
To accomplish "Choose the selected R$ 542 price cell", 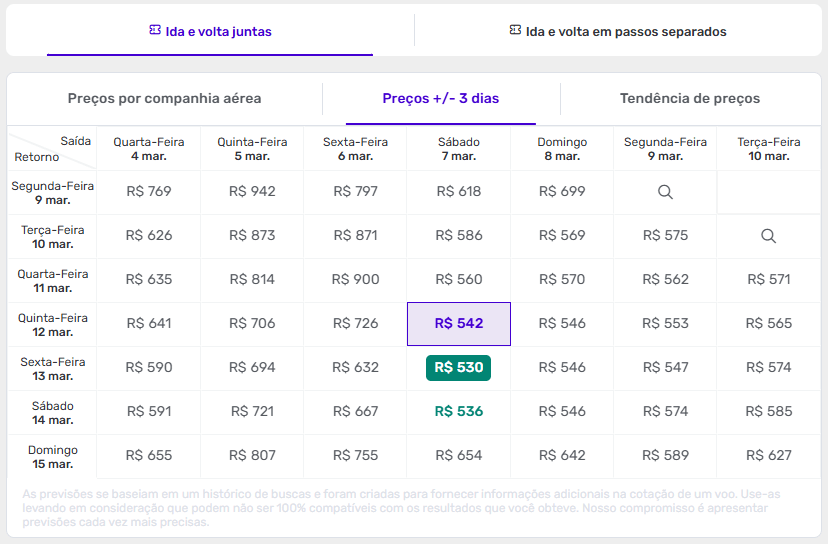I will click(x=459, y=324).
